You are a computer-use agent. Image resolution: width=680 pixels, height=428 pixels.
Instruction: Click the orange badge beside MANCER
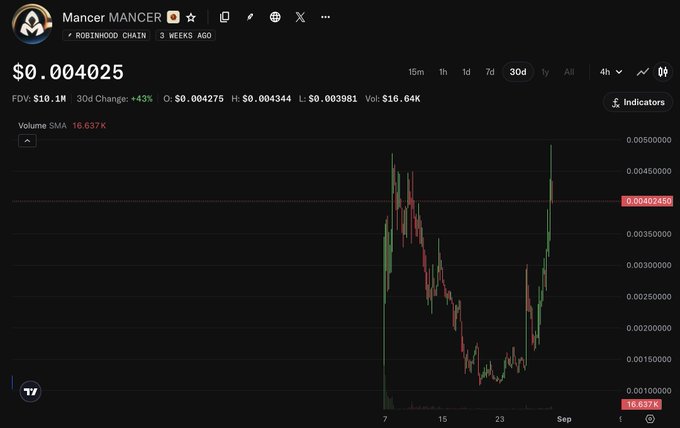click(173, 17)
